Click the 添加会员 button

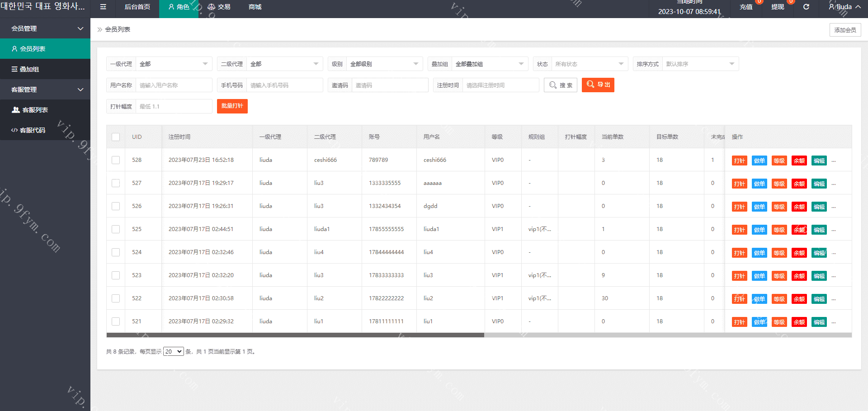[x=845, y=30]
